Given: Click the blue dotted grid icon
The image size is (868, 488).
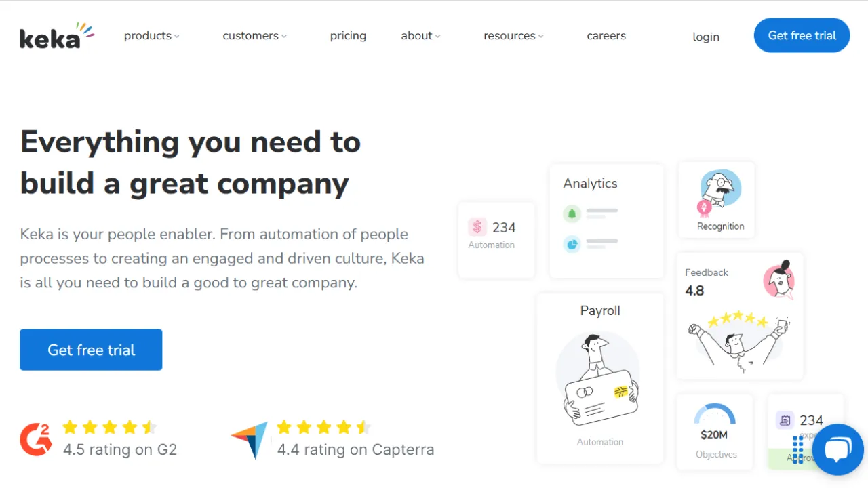Looking at the screenshot, I should pos(797,449).
